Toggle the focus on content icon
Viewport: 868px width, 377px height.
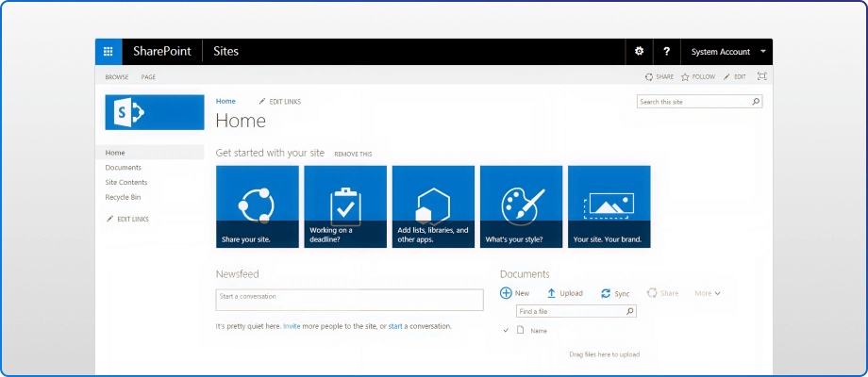point(761,77)
